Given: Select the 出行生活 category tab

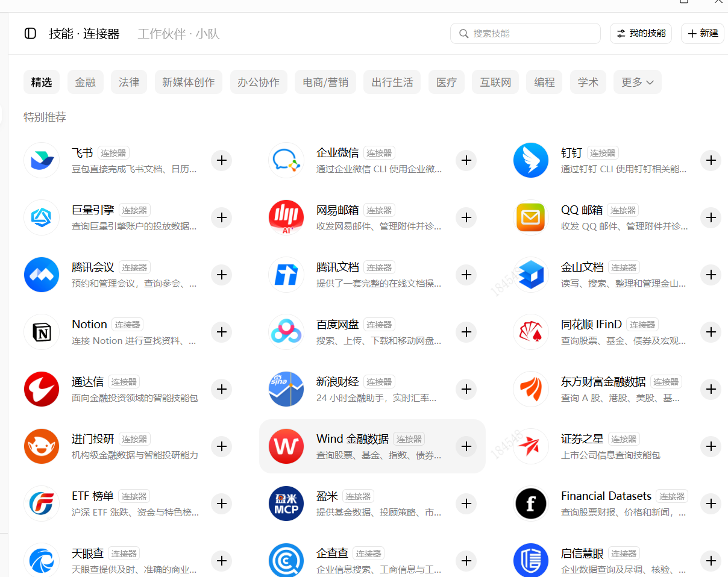Looking at the screenshot, I should coord(392,82).
